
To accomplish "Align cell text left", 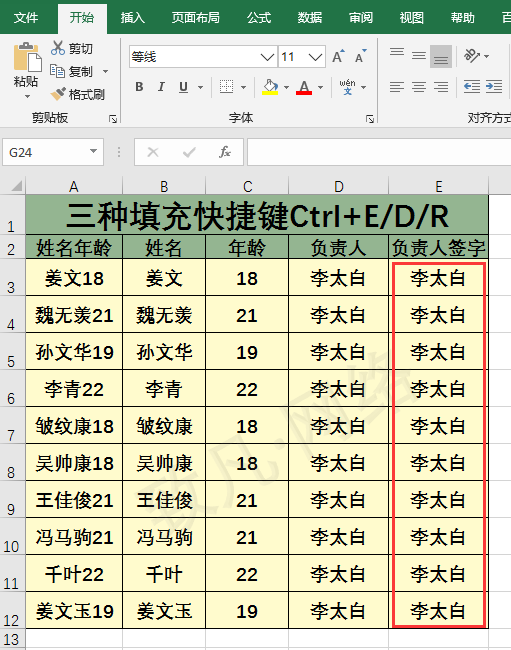I will (397, 87).
